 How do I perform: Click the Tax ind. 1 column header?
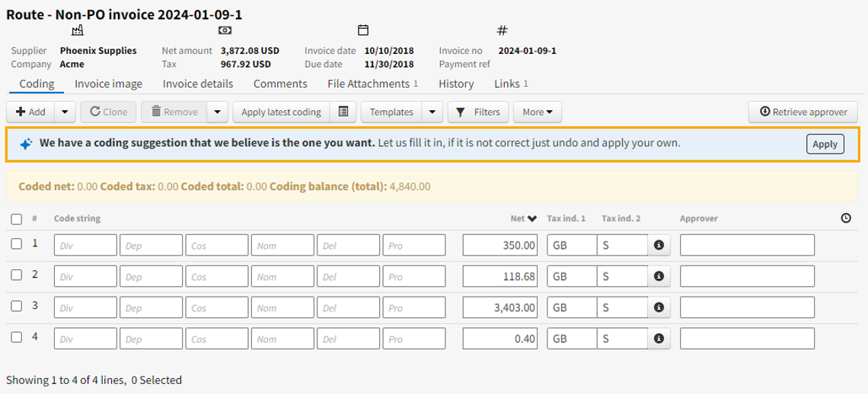[566, 218]
